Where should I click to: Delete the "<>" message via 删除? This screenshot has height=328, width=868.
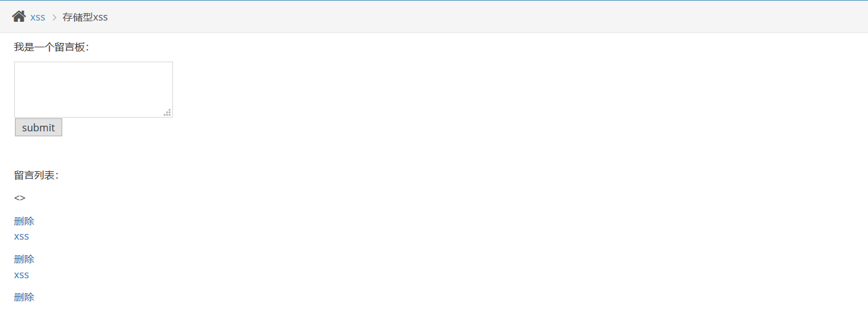[24, 221]
